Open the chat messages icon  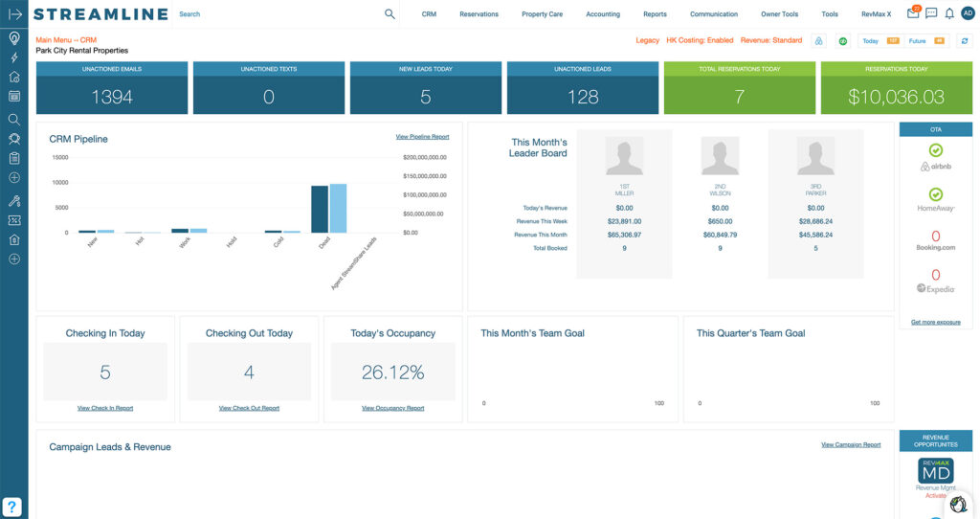coord(931,13)
